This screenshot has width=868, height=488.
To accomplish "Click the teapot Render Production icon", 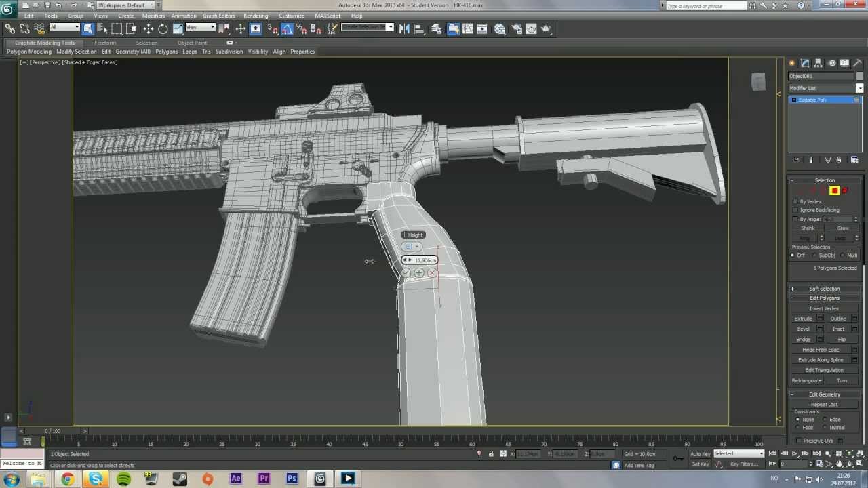I will coord(546,28).
